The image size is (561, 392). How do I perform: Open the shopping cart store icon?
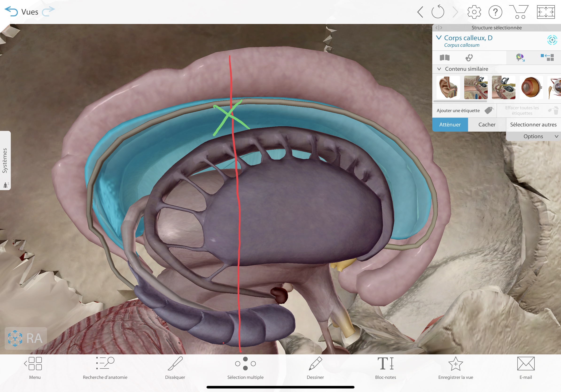tap(519, 12)
